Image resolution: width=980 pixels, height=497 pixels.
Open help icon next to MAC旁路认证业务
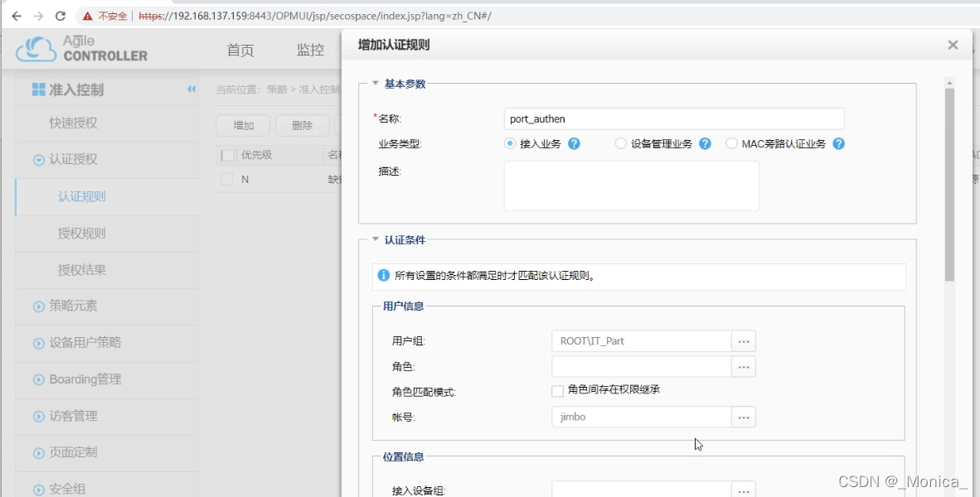click(839, 143)
